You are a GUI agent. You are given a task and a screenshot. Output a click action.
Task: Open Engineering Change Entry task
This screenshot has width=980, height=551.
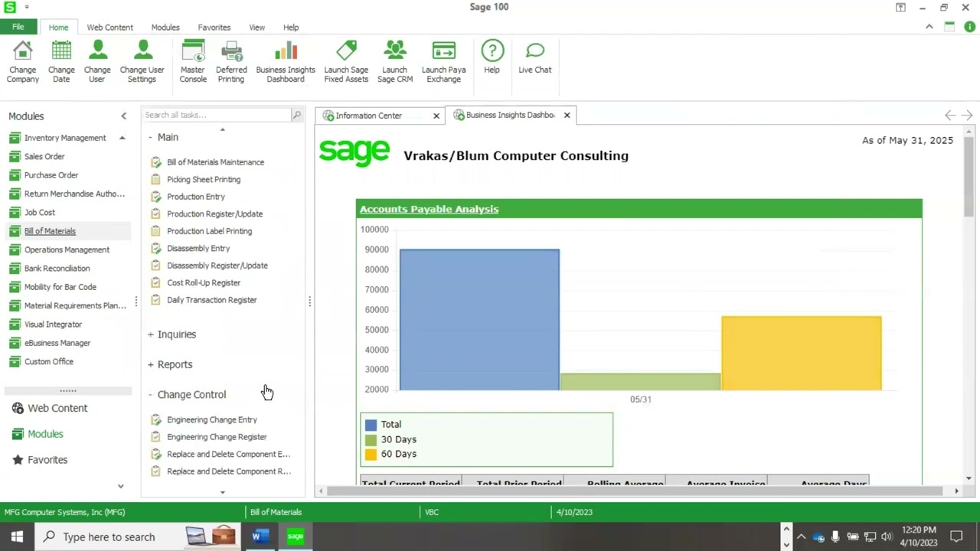pos(212,419)
